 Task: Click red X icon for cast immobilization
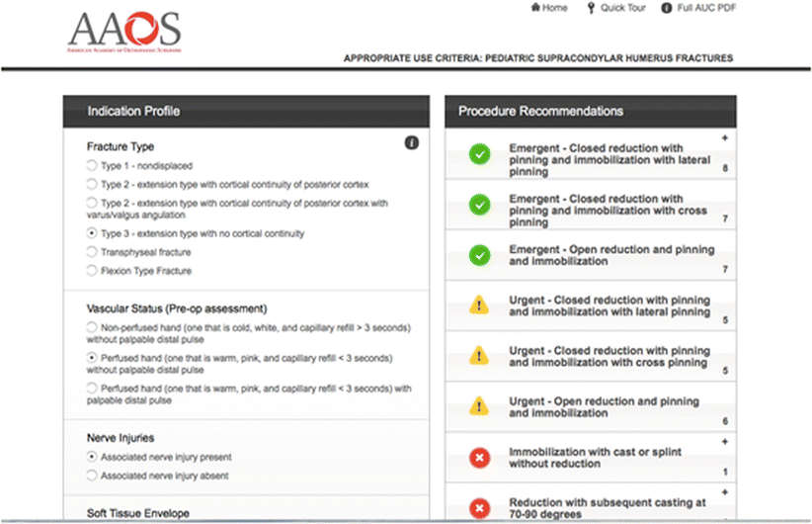click(479, 457)
